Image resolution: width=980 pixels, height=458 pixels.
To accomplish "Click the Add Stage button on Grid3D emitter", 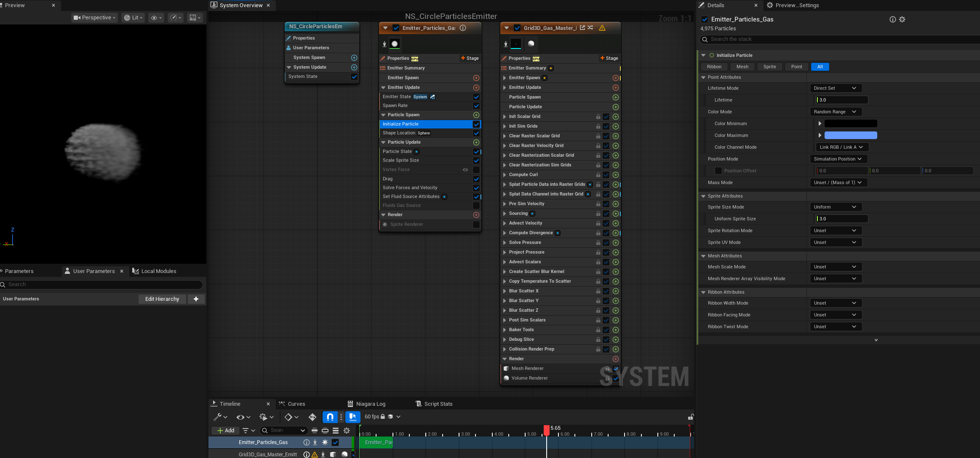I will 609,58.
